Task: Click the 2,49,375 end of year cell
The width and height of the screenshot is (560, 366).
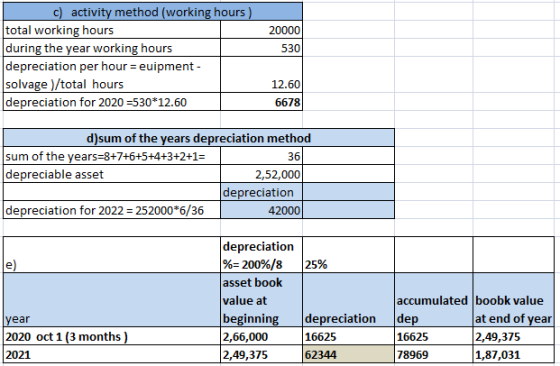Action: [514, 336]
